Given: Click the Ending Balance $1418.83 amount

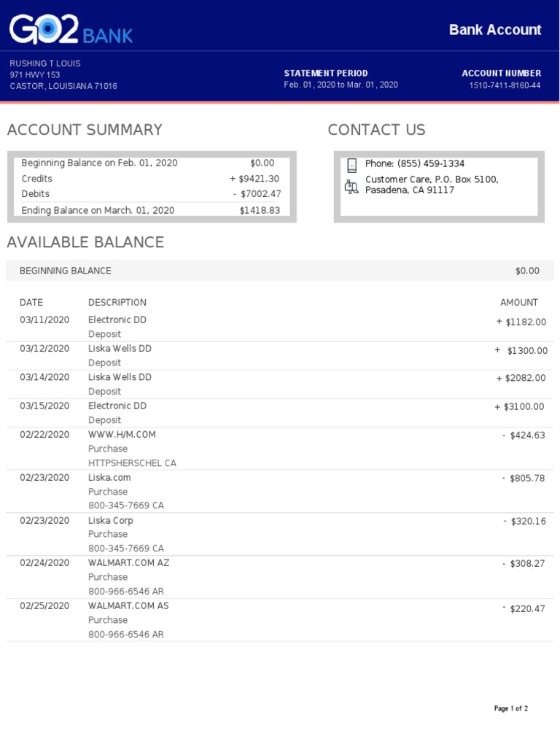Looking at the screenshot, I should (x=260, y=210).
